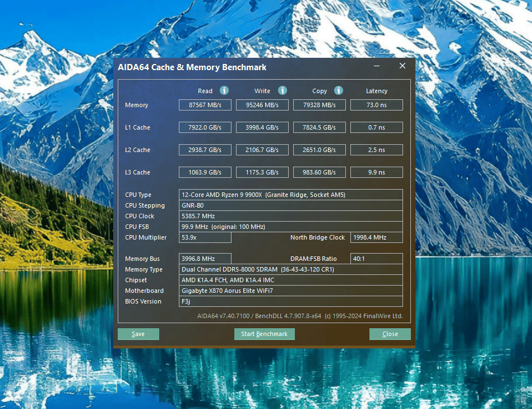The width and height of the screenshot is (532, 409).
Task: Click the CPU Type label
Action: tap(138, 195)
